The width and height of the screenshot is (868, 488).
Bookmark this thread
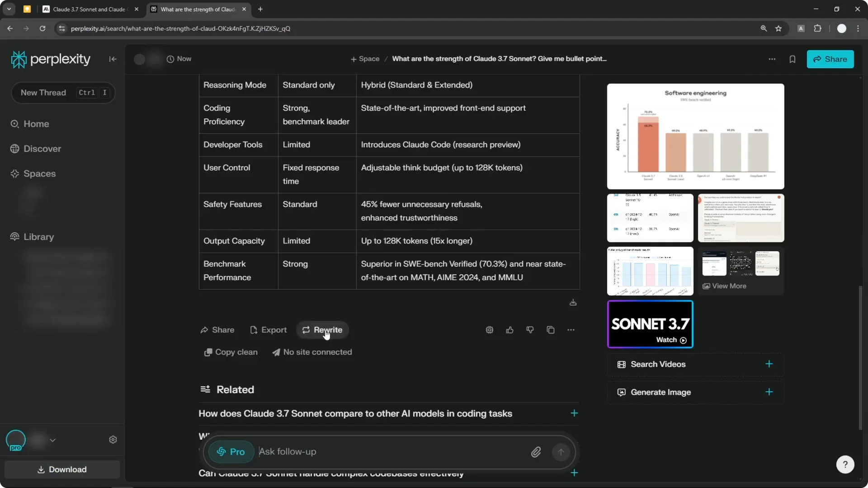pyautogui.click(x=793, y=59)
